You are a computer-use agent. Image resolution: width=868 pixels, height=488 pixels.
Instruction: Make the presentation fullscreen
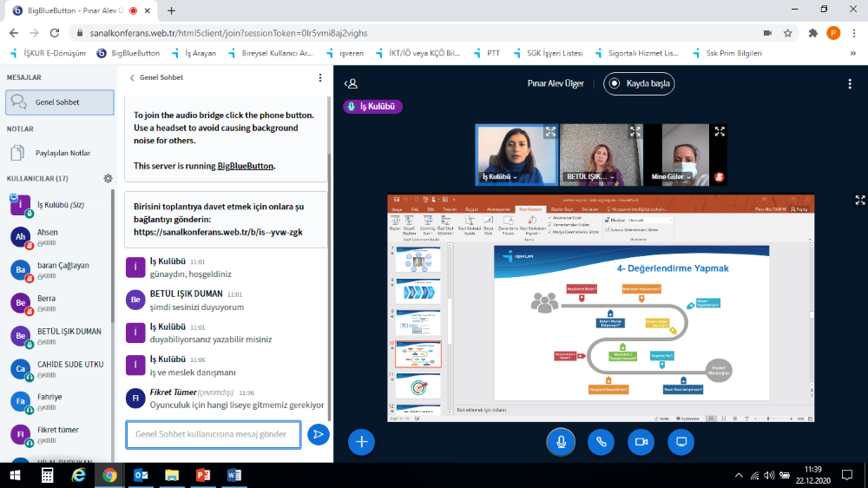click(x=859, y=200)
